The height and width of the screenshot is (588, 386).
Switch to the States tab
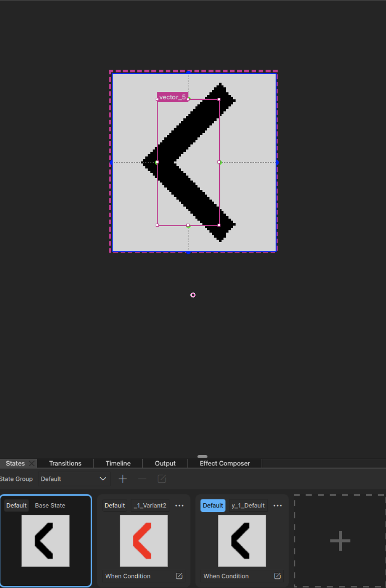[15, 463]
